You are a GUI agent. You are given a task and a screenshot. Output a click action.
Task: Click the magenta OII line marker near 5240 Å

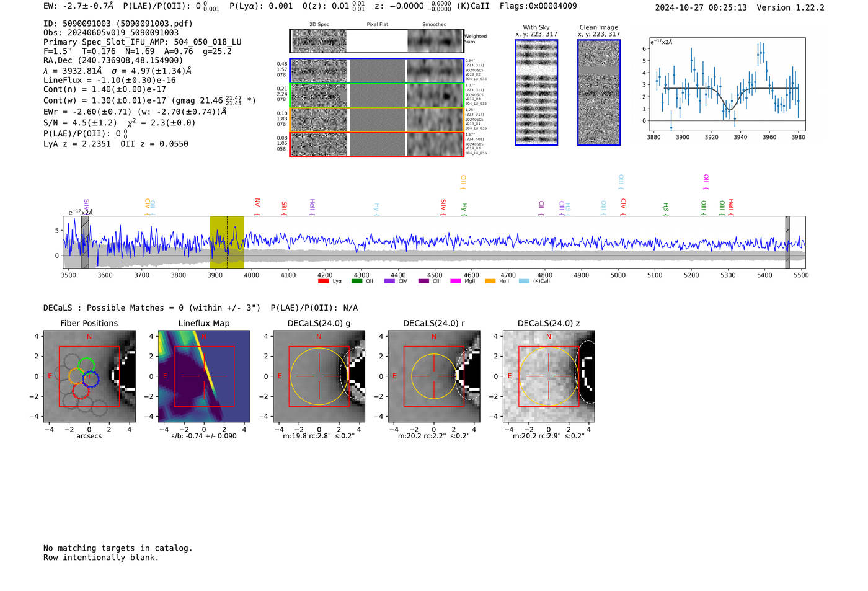point(706,182)
